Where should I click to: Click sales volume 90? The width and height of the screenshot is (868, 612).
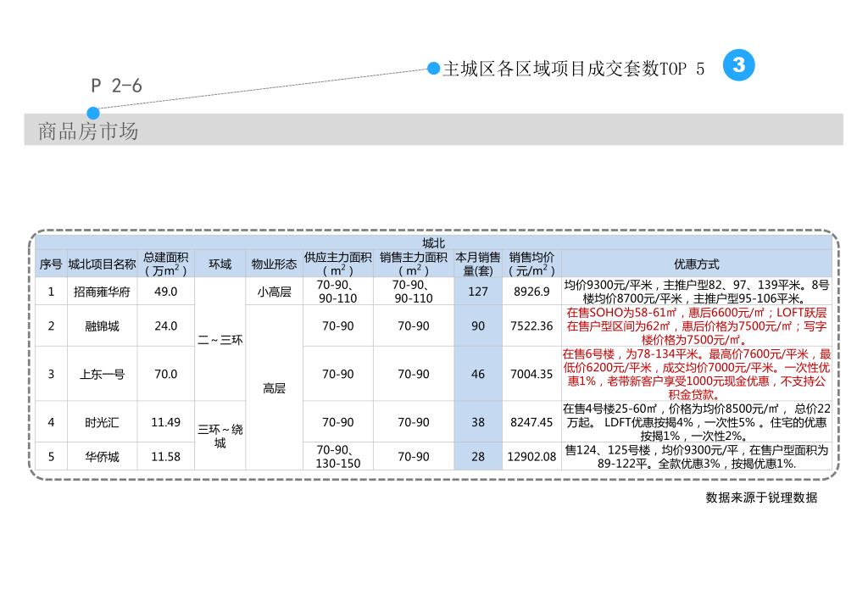pos(478,326)
